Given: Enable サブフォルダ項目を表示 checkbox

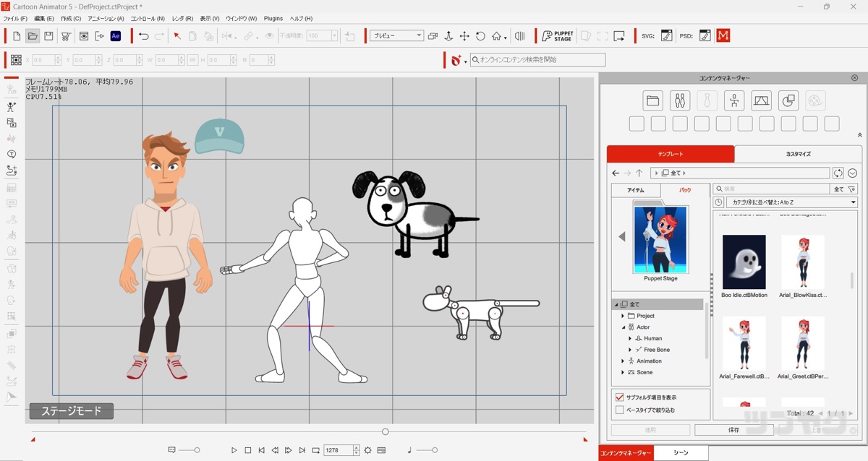Looking at the screenshot, I should pos(619,397).
